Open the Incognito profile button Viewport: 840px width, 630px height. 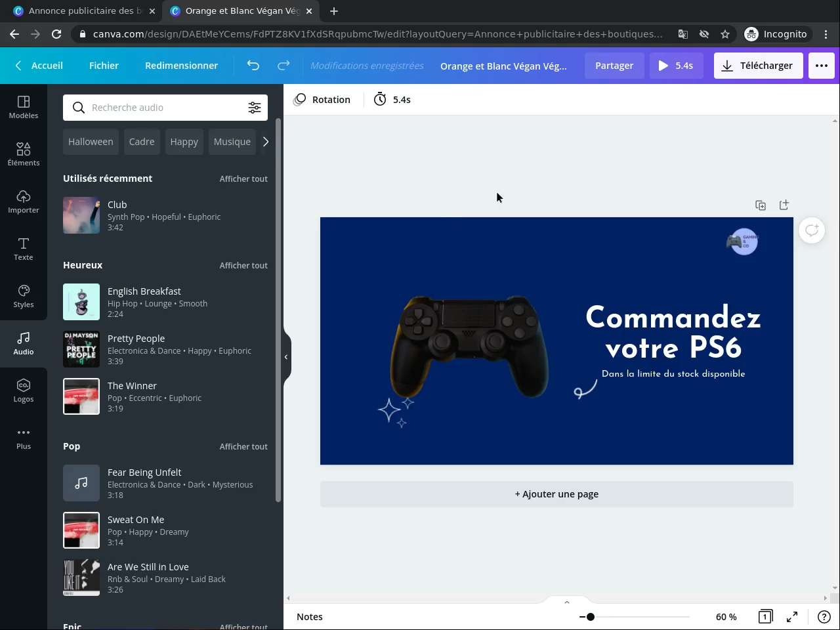pos(776,34)
